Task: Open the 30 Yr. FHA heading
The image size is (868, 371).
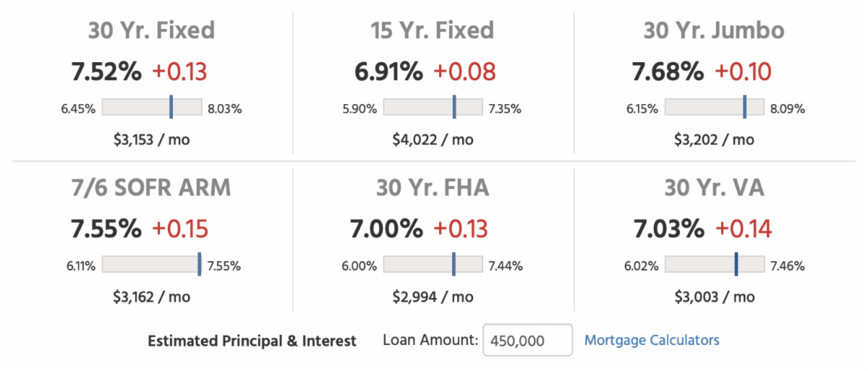Action: [x=432, y=187]
